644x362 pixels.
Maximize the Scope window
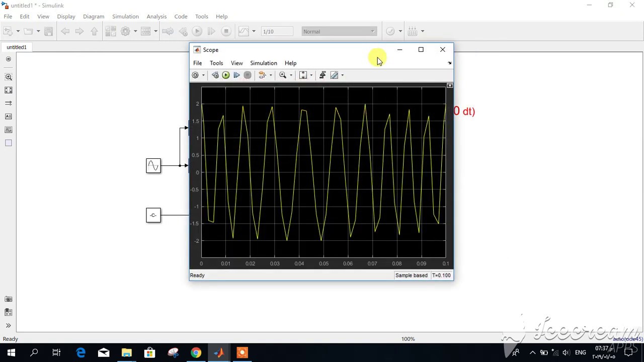[x=421, y=49]
